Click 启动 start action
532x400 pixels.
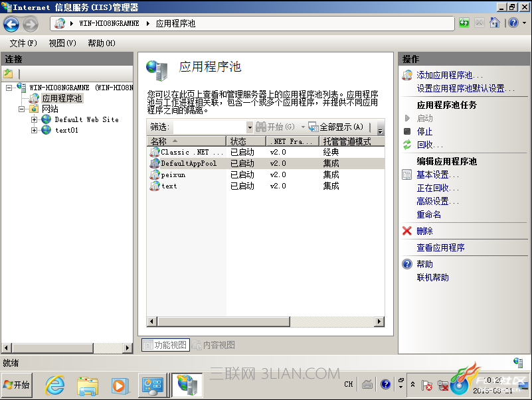coord(424,118)
